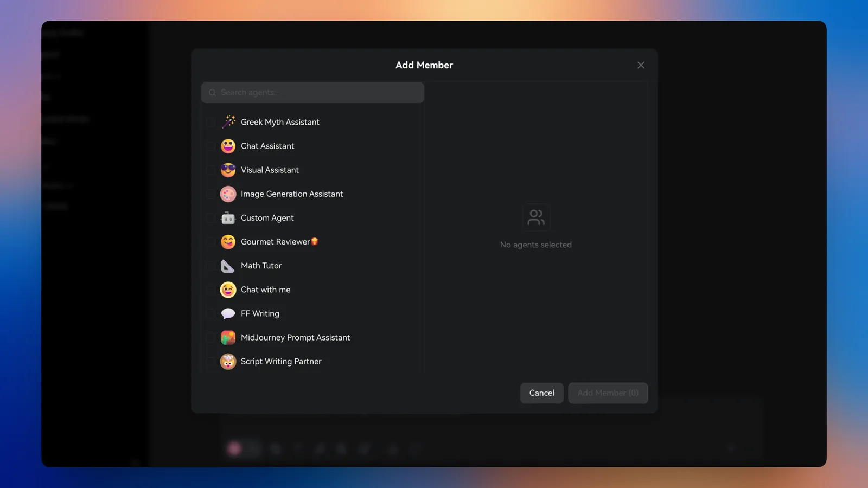Click the Math Tutor ruler icon
The image size is (868, 488).
pos(228,266)
